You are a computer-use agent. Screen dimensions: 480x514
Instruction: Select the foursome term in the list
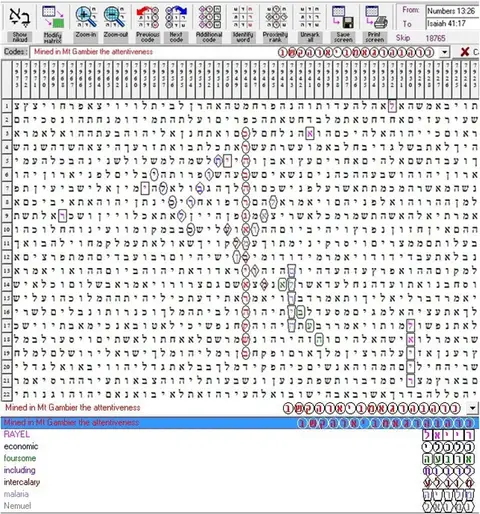20,458
